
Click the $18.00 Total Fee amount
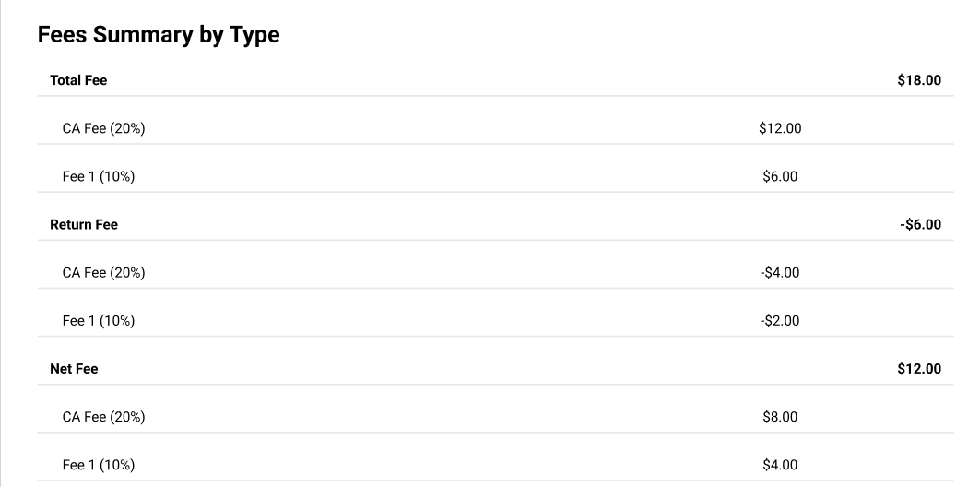[x=919, y=80]
